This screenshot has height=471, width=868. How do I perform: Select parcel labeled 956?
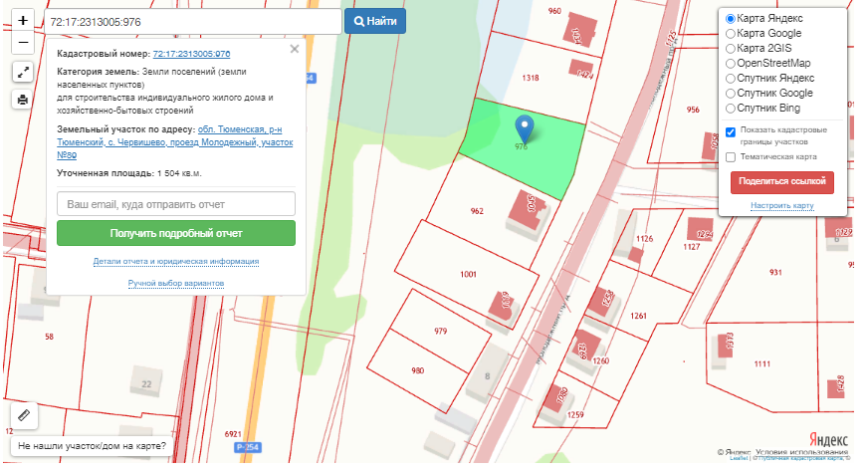click(693, 110)
